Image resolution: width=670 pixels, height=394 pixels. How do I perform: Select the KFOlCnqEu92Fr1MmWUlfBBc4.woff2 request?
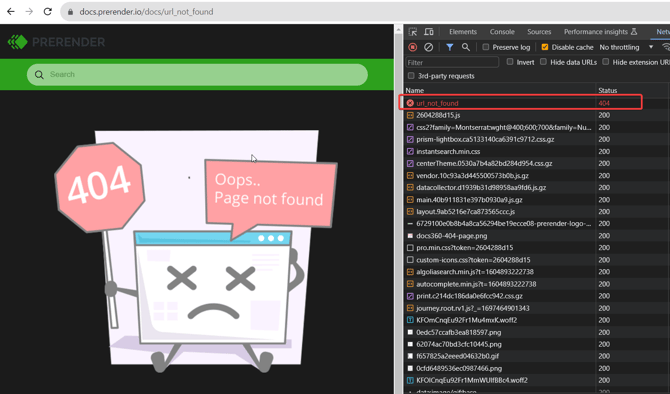[472, 380]
